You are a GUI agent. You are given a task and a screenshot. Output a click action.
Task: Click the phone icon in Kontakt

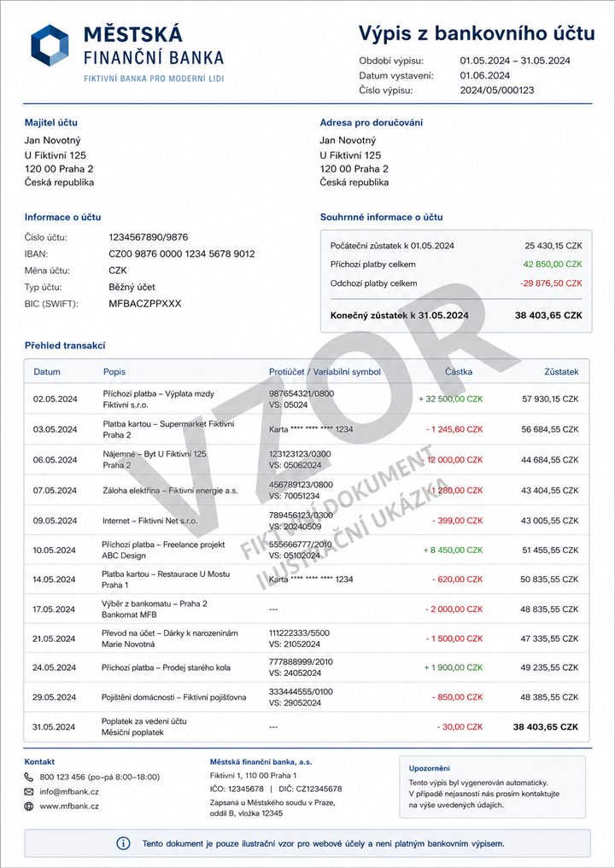(29, 778)
